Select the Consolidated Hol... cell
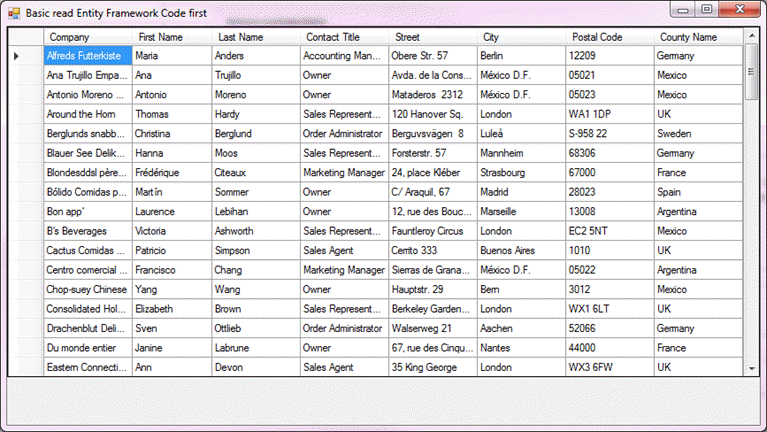 coord(88,309)
